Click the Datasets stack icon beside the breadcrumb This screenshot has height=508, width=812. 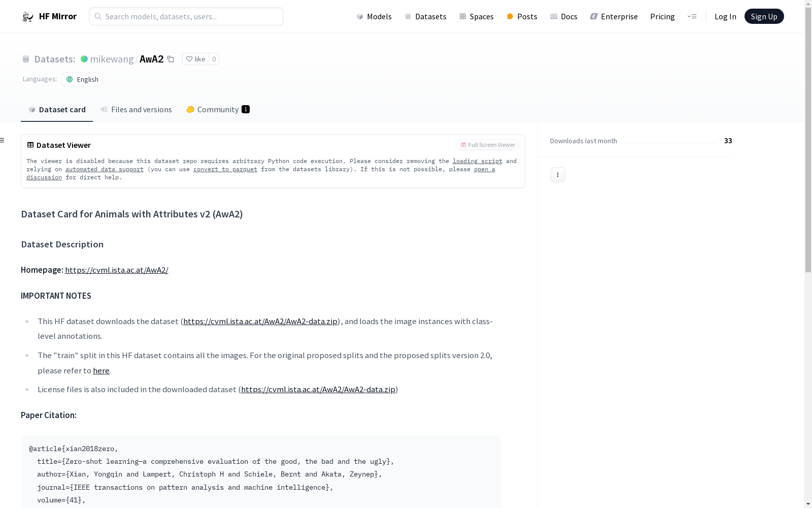point(26,59)
